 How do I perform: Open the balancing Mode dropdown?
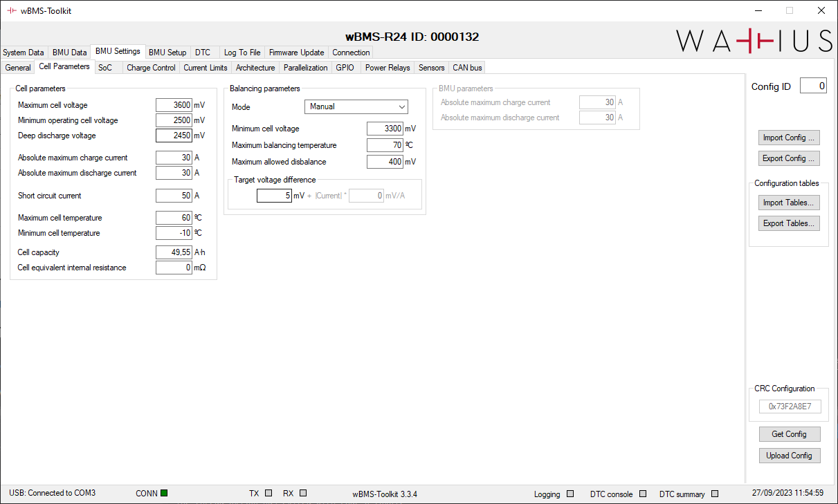(x=356, y=107)
